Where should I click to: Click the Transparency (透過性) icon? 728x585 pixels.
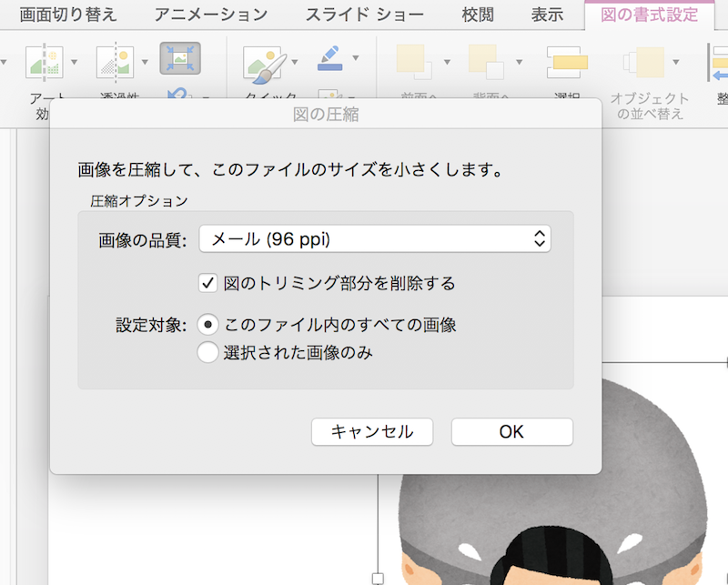pyautogui.click(x=116, y=63)
